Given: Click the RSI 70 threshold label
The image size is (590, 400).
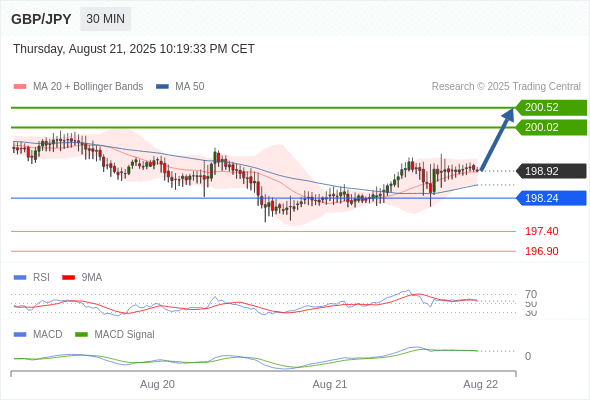Looking at the screenshot, I should [x=531, y=294].
